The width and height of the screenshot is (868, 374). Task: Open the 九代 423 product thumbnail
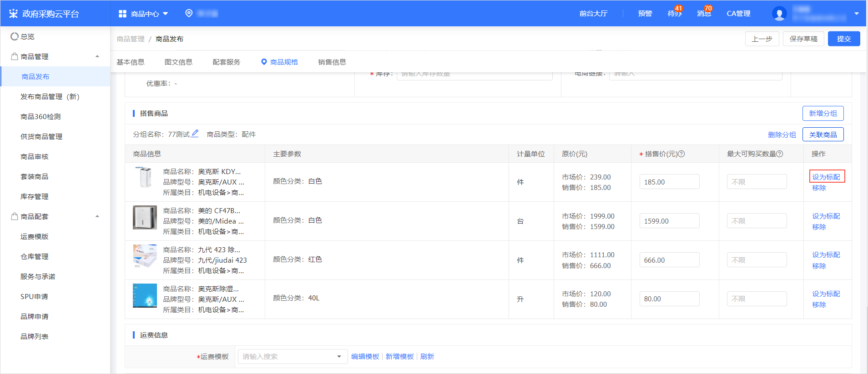tap(145, 256)
